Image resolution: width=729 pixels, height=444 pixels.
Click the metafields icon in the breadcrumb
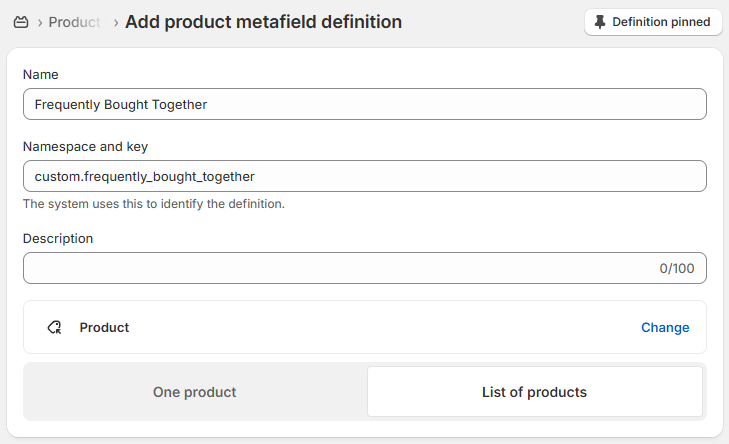point(20,22)
